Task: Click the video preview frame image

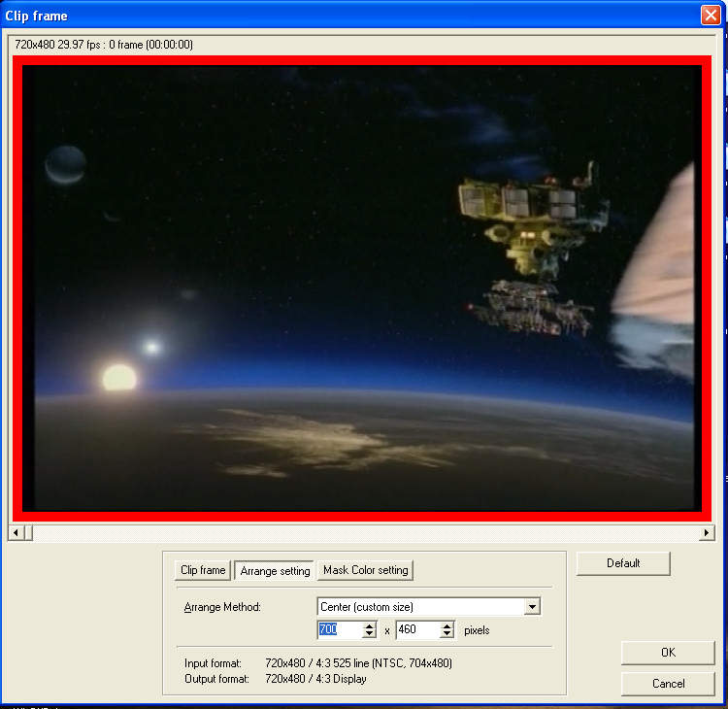Action: click(362, 288)
